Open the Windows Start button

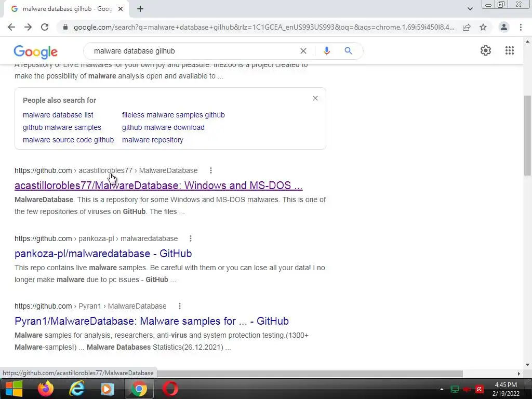tap(14, 389)
